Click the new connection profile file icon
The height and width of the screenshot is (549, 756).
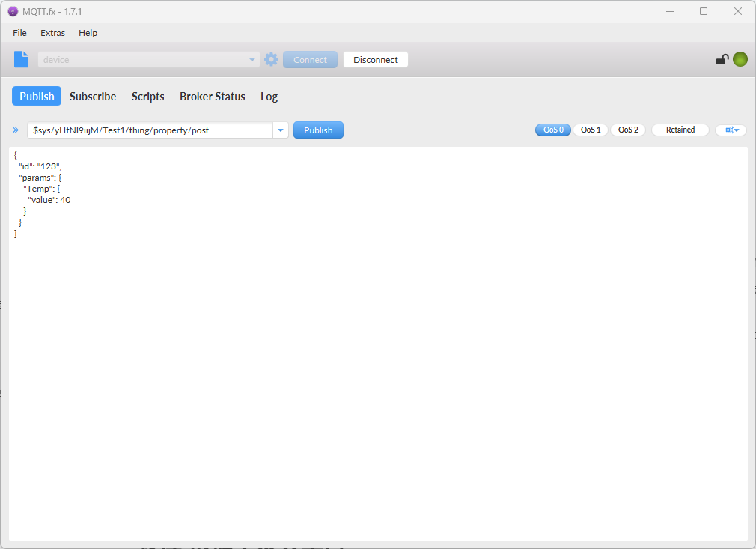(x=22, y=60)
